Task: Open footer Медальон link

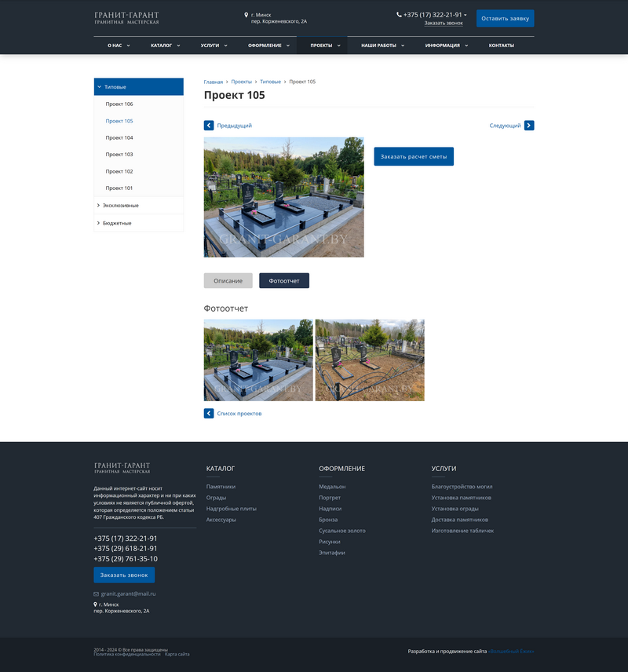Action: coord(332,487)
